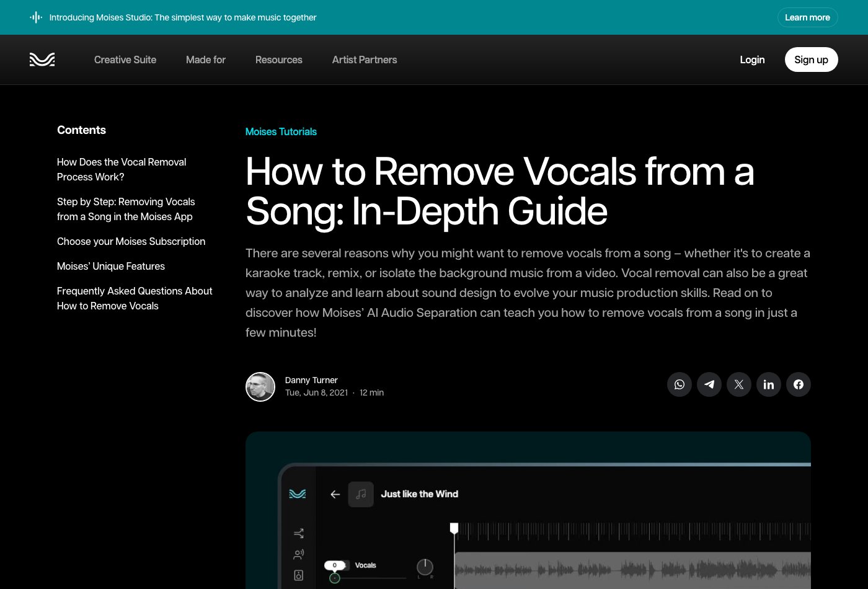Click the speaker icon in the preview sidebar
The height and width of the screenshot is (589, 868).
pos(299,575)
